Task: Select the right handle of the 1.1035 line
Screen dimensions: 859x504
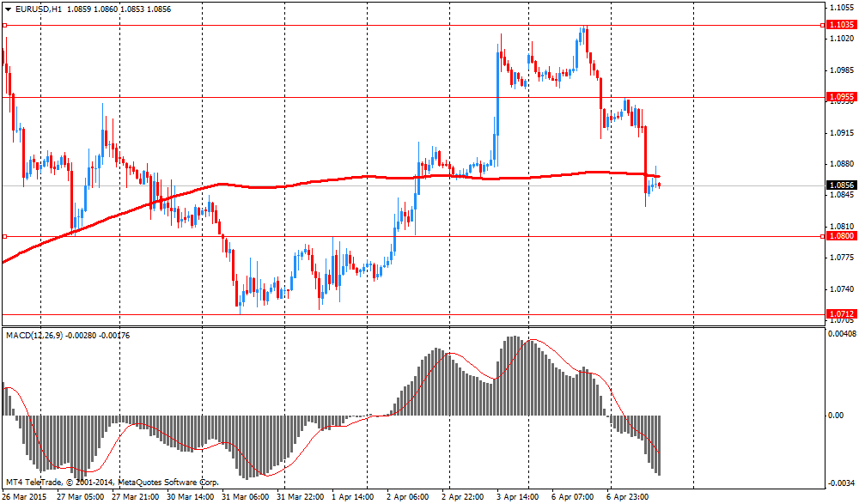Action: pyautogui.click(x=822, y=25)
